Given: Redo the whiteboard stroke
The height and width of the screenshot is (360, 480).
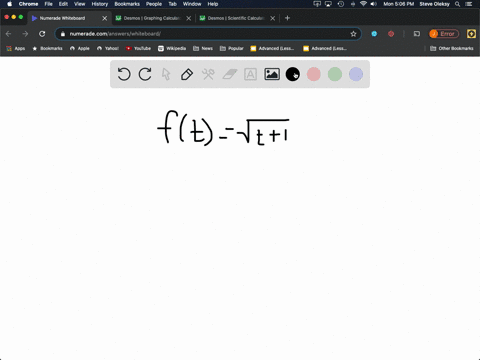Looking at the screenshot, I should [145, 74].
